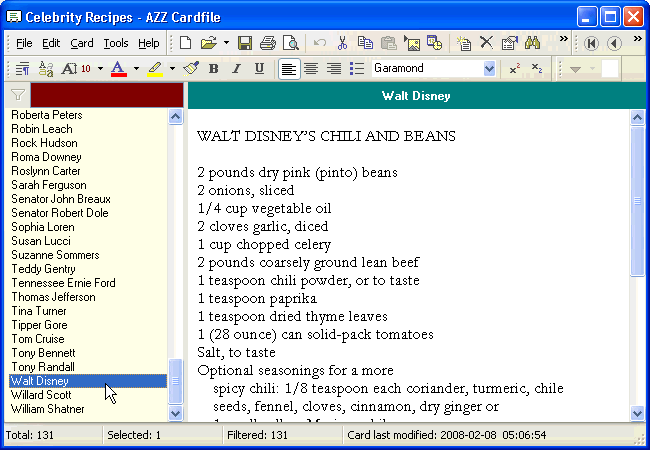This screenshot has height=450, width=650.
Task: Click the recipe text scroll up arrow
Action: [637, 118]
